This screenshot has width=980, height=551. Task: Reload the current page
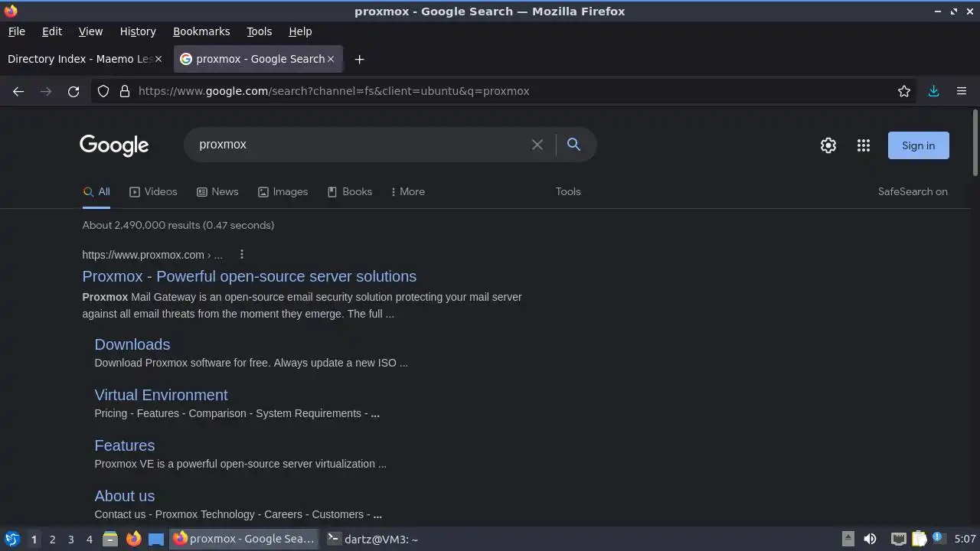tap(73, 91)
